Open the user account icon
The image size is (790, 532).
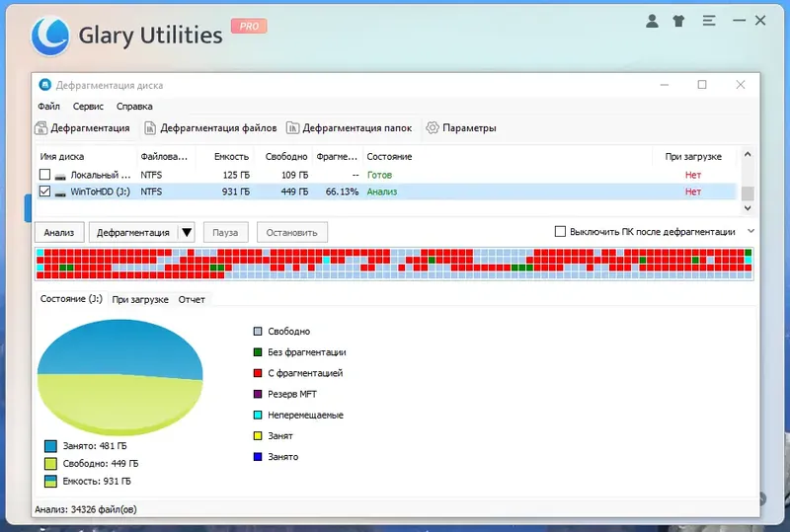coord(652,21)
